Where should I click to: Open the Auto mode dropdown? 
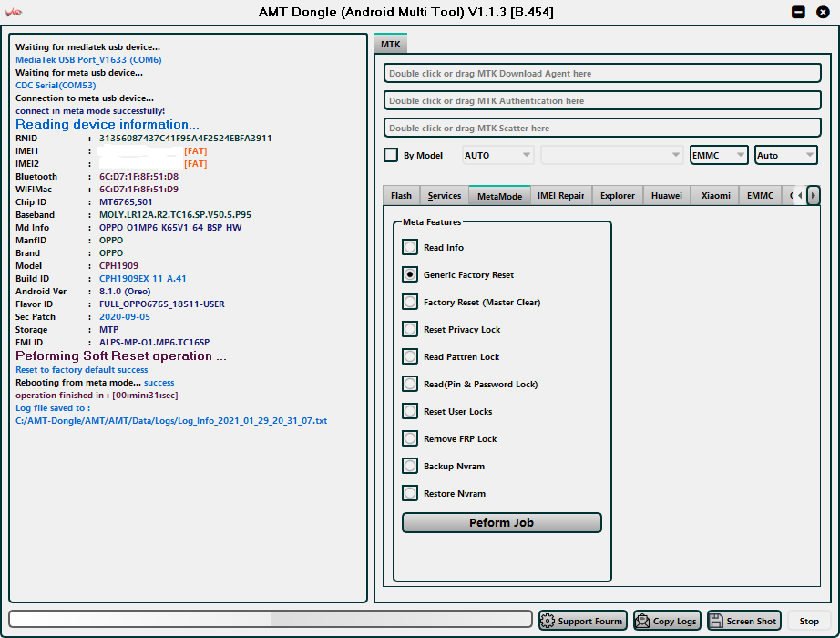click(786, 156)
